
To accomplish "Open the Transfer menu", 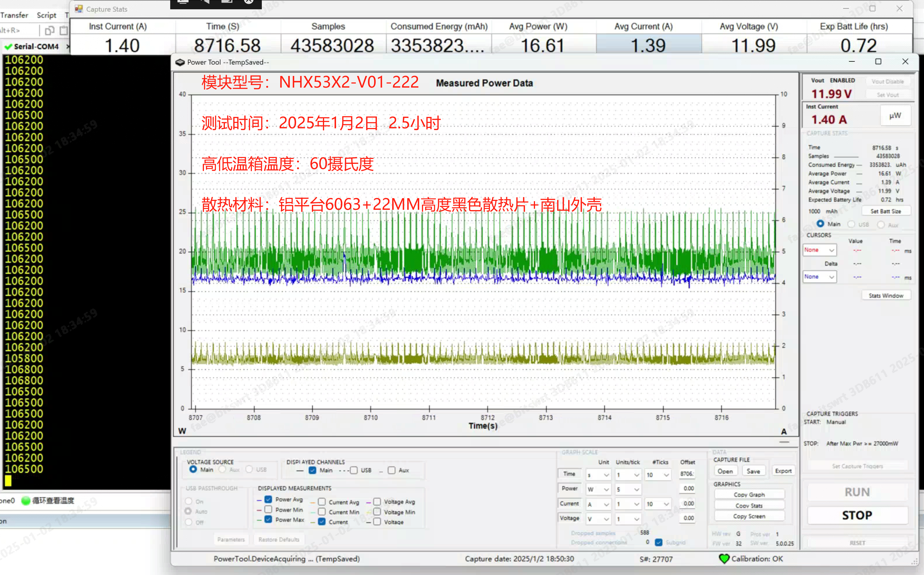I will pyautogui.click(x=14, y=15).
